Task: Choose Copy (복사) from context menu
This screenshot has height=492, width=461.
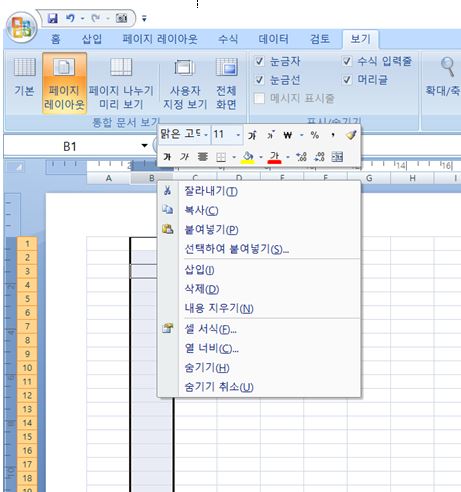Action: (259, 210)
